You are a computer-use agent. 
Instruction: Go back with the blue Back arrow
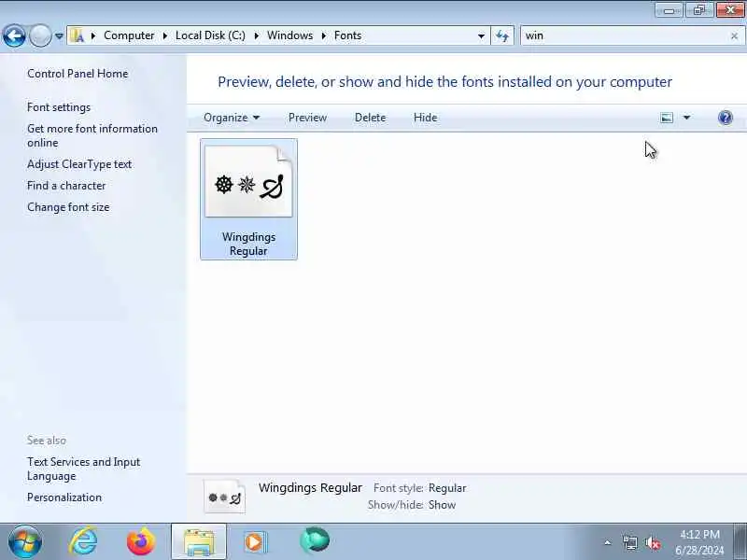coord(14,35)
